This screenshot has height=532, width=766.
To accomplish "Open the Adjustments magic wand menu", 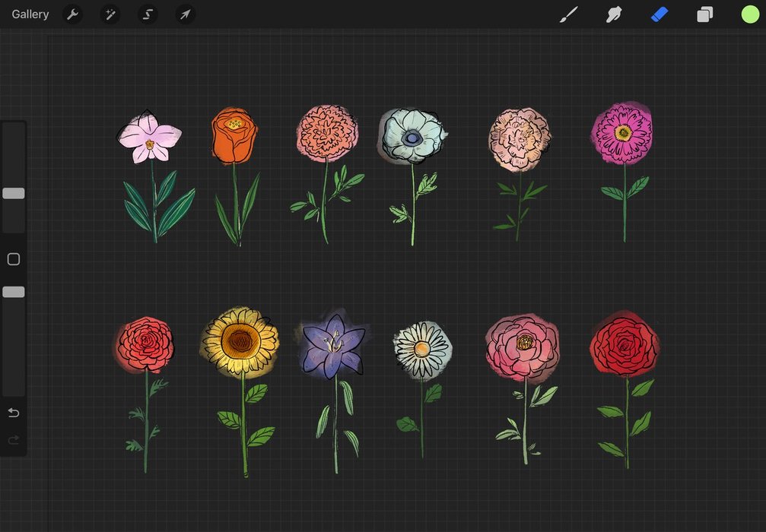I will [110, 14].
